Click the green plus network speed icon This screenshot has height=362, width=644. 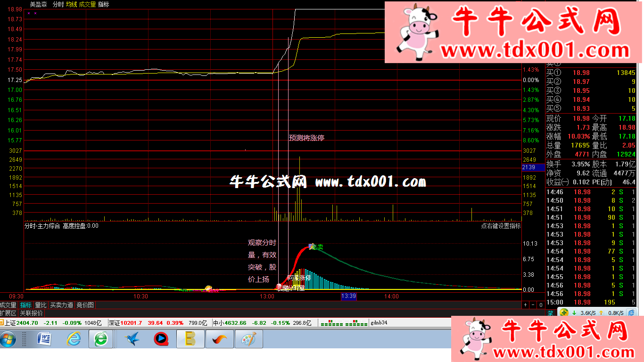(x=564, y=312)
